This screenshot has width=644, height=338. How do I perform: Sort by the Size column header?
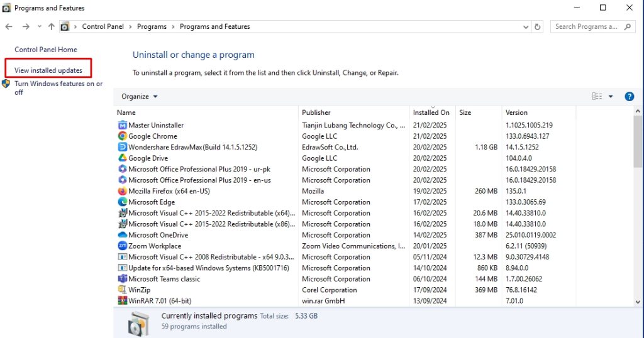click(x=465, y=112)
